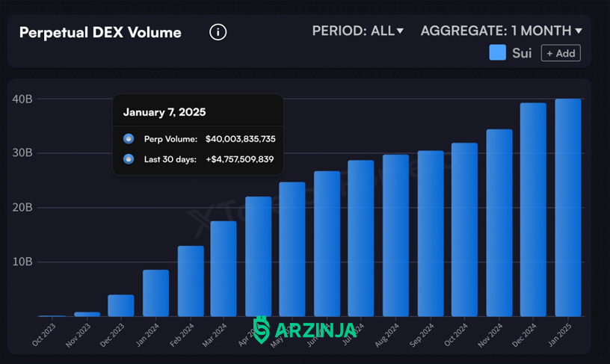Click the Dec 2023 bar
The height and width of the screenshot is (364, 610).
point(121,306)
